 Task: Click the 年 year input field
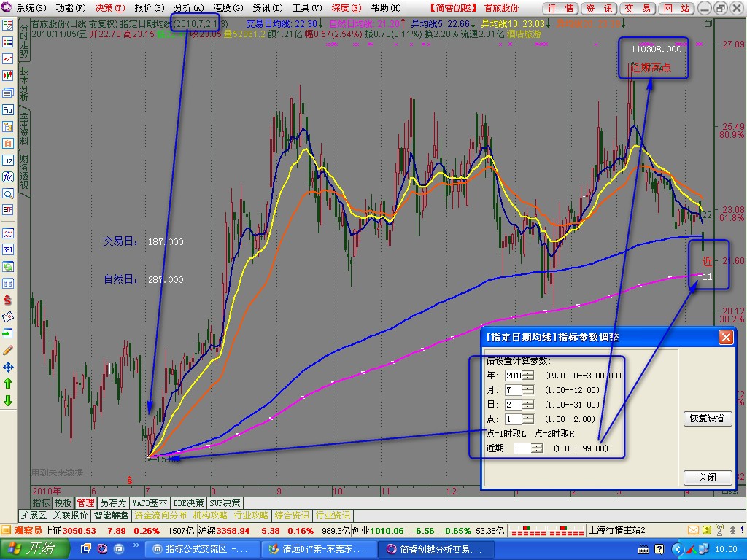(x=514, y=376)
